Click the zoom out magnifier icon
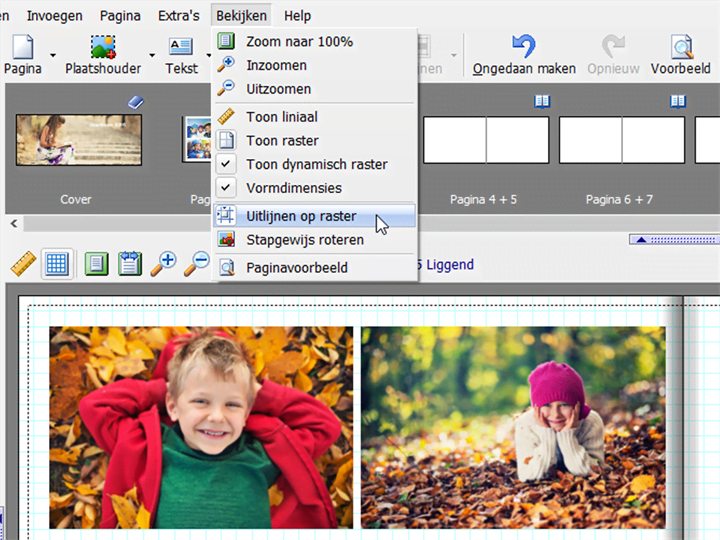 (197, 264)
